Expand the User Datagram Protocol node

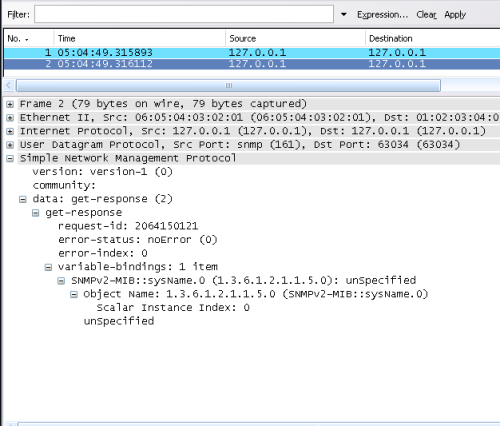click(x=10, y=145)
